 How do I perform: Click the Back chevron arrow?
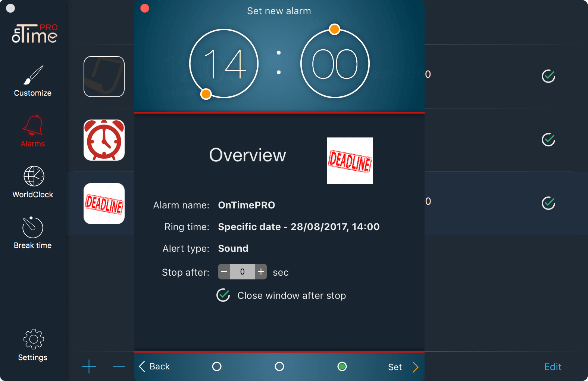142,366
